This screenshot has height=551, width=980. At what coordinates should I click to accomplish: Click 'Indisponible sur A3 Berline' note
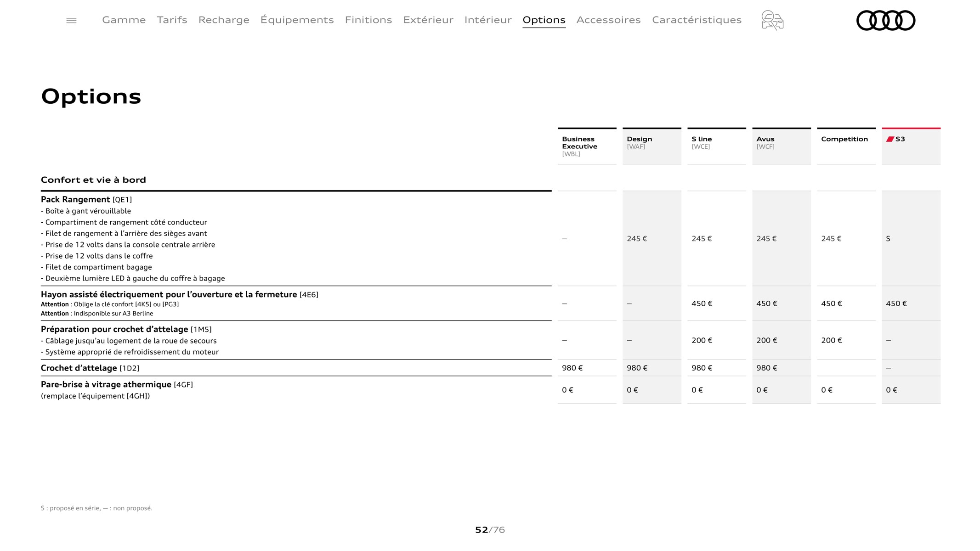97,314
